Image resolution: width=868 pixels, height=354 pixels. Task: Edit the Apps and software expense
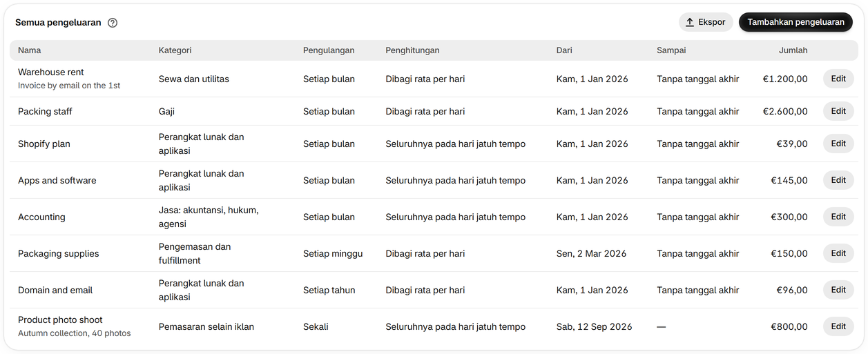click(838, 180)
